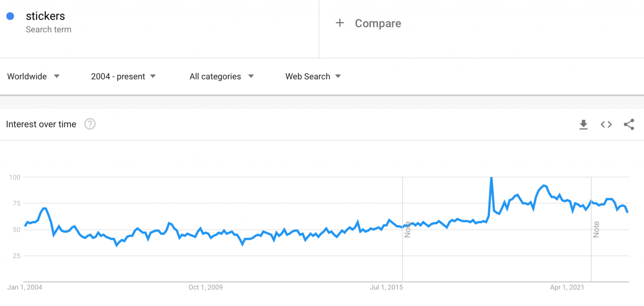This screenshot has width=644, height=306.
Task: Click the help icon beside Interest over time
Action: [90, 124]
